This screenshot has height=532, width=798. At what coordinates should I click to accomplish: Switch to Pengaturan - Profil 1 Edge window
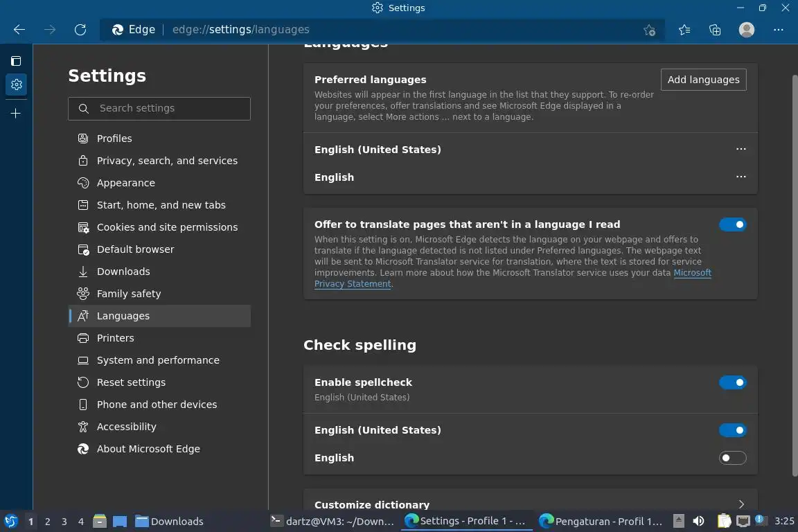click(x=600, y=522)
